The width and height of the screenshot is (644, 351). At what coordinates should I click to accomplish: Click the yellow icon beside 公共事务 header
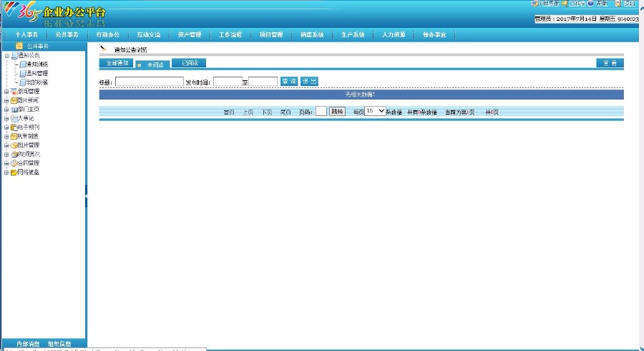[19, 46]
